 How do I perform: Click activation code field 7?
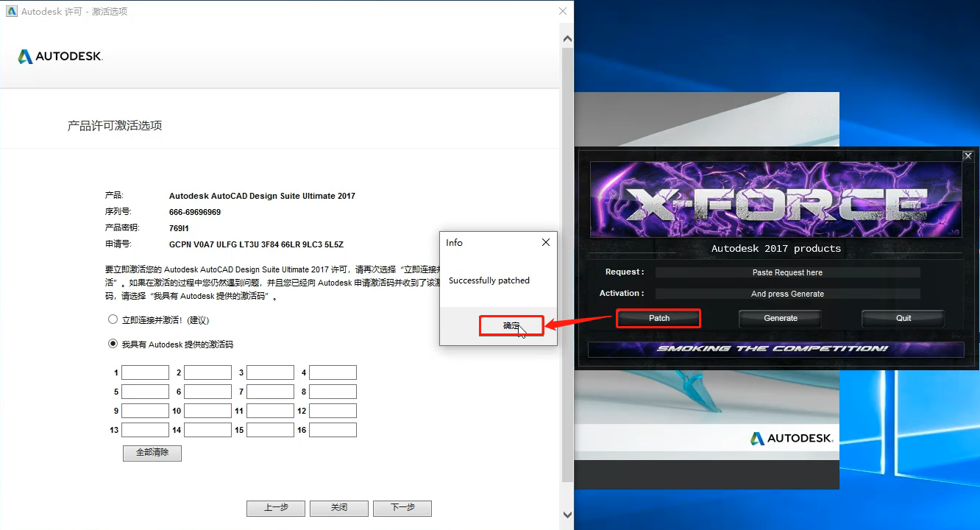coord(270,392)
